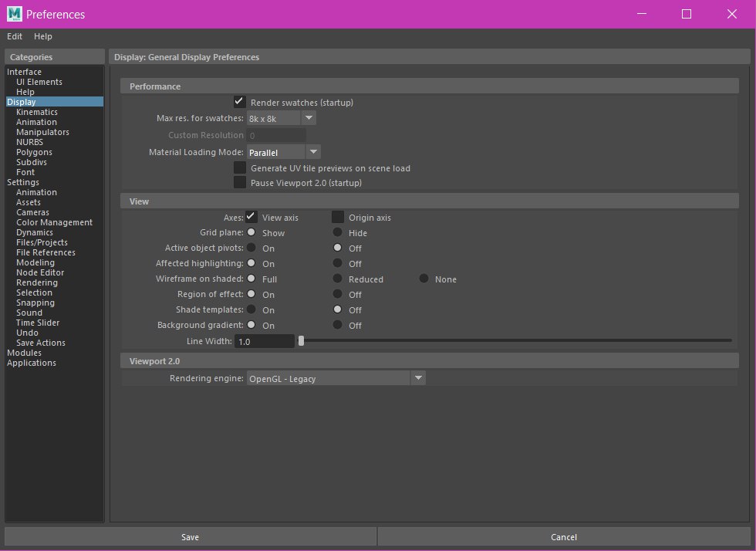The width and height of the screenshot is (756, 551).
Task: Select Cameras category
Action: coord(32,212)
